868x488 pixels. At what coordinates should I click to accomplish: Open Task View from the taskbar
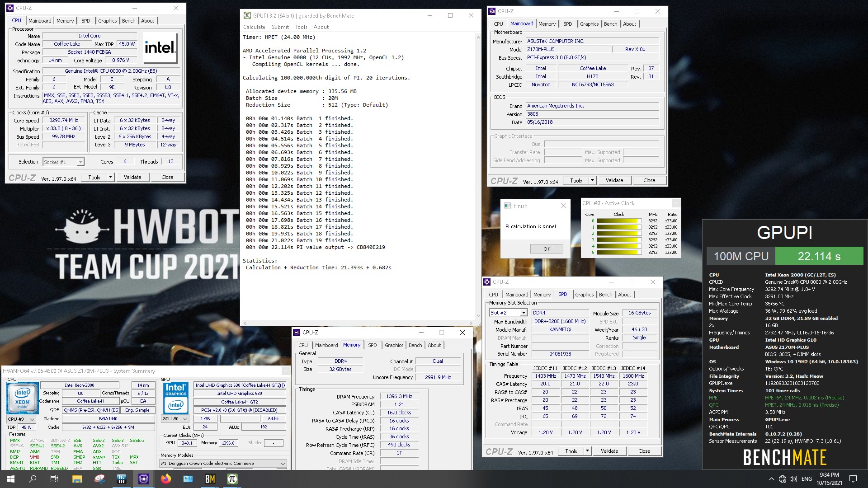(54, 479)
